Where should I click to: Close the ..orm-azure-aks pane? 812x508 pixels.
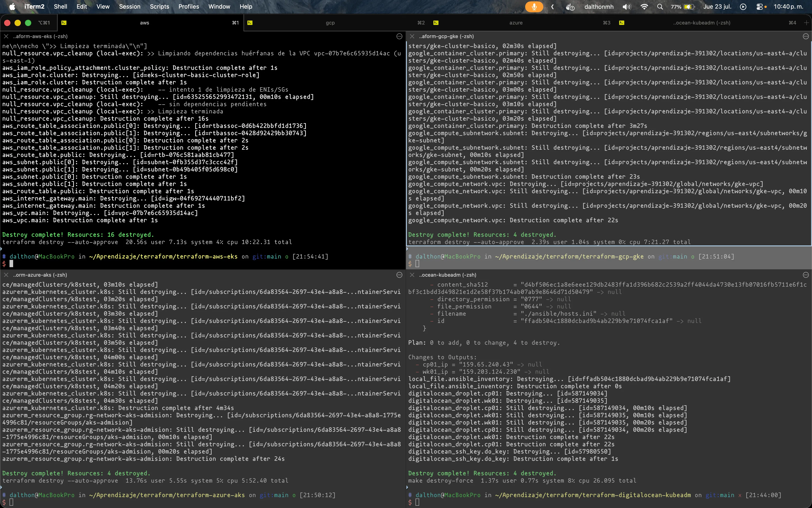[x=6, y=275]
